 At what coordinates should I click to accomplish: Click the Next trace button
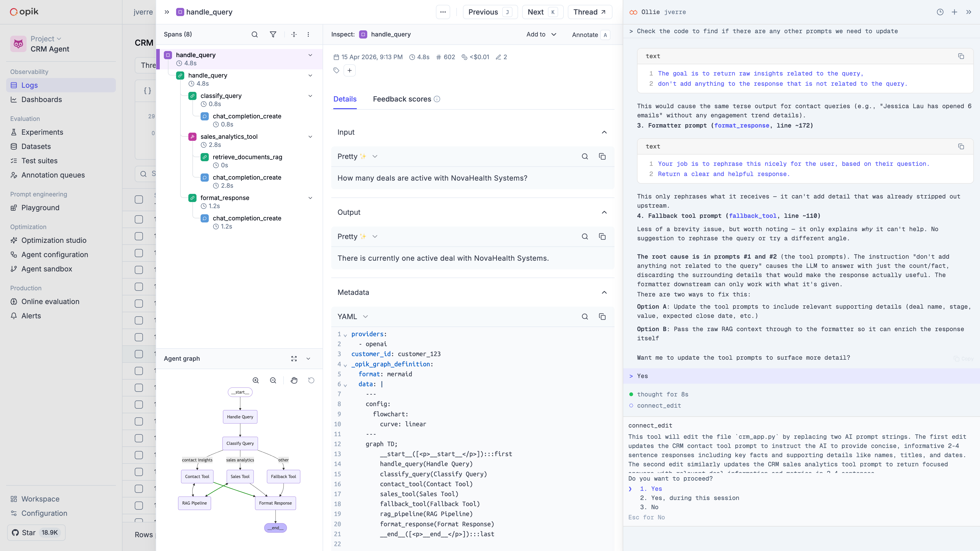(542, 12)
